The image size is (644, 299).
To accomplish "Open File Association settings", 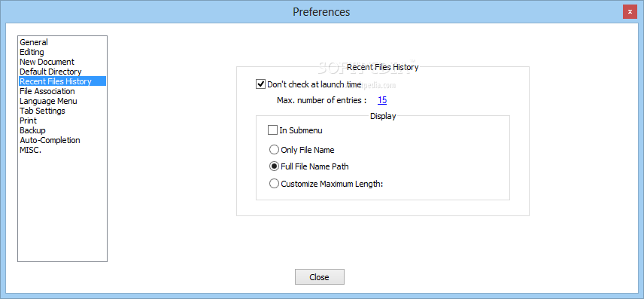I will point(62,91).
